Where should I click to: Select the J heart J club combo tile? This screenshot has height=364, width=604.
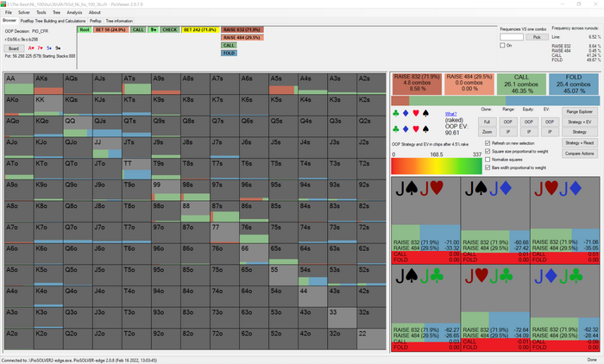click(495, 308)
